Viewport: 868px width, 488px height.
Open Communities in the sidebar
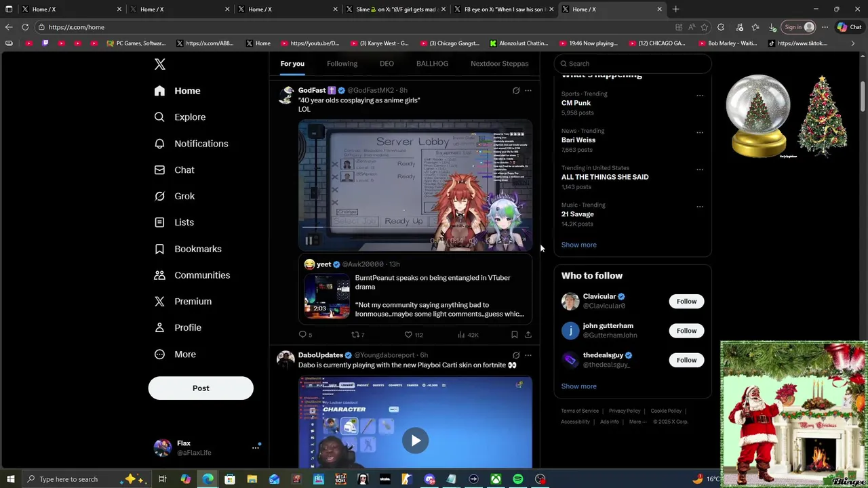pyautogui.click(x=192, y=275)
